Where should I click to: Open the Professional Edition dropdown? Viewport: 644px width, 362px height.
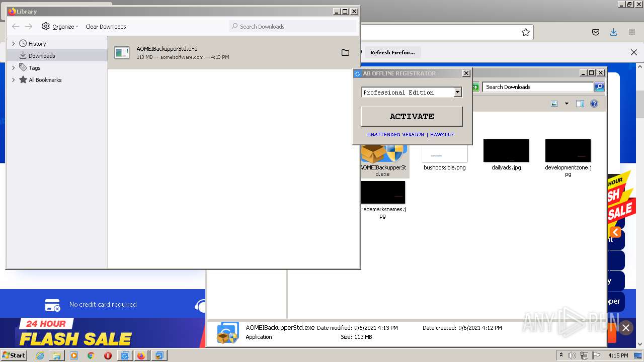pyautogui.click(x=457, y=92)
